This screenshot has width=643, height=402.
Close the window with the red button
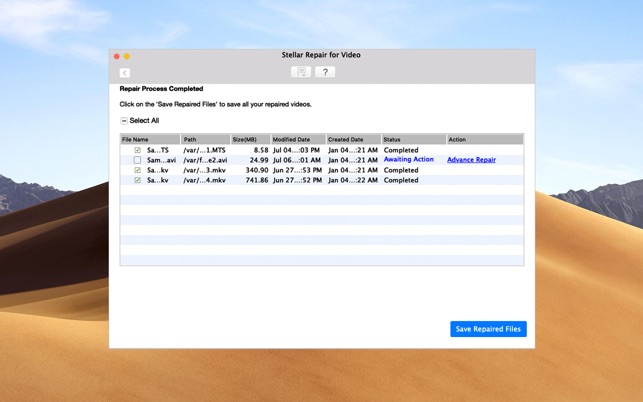117,56
